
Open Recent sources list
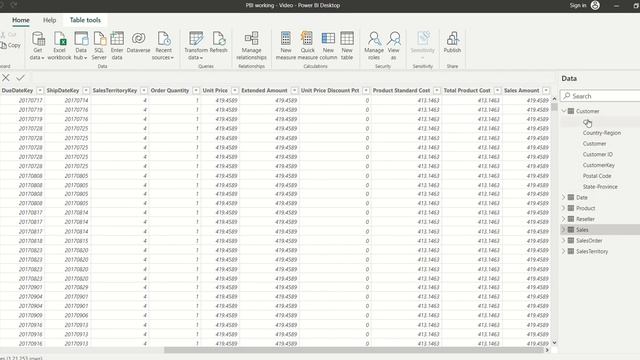click(163, 46)
